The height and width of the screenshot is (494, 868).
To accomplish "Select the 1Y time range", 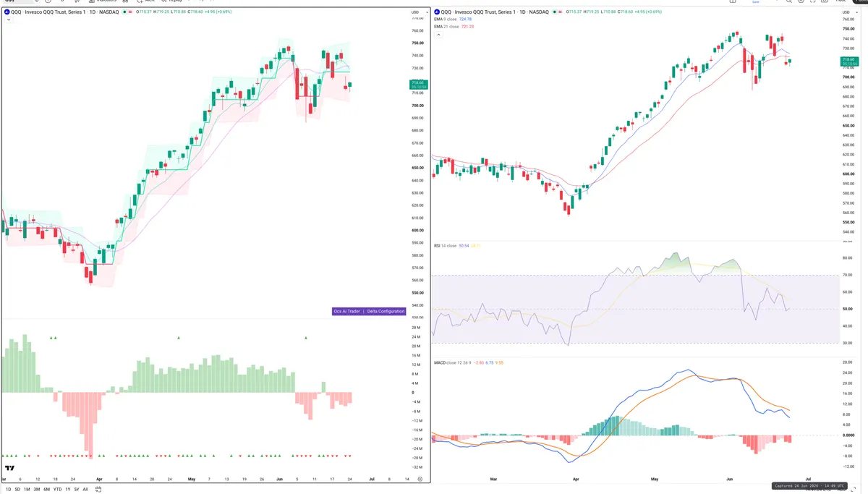I will [68, 490].
